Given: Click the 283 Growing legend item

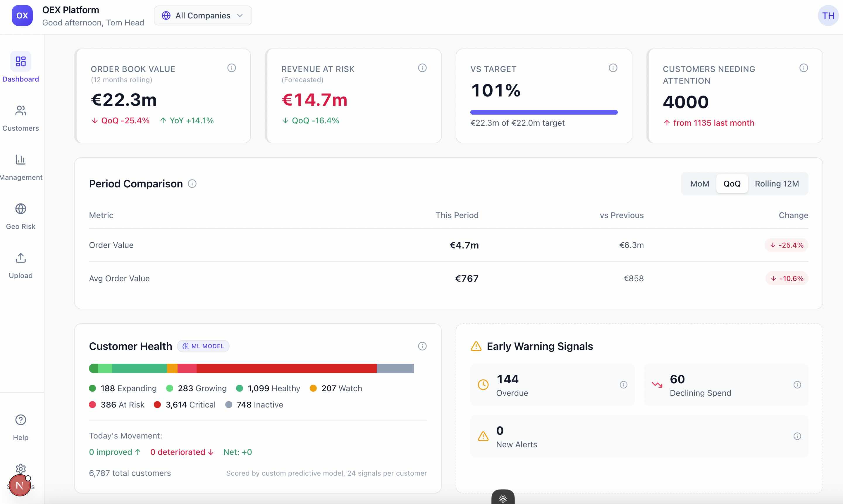Looking at the screenshot, I should (x=196, y=388).
